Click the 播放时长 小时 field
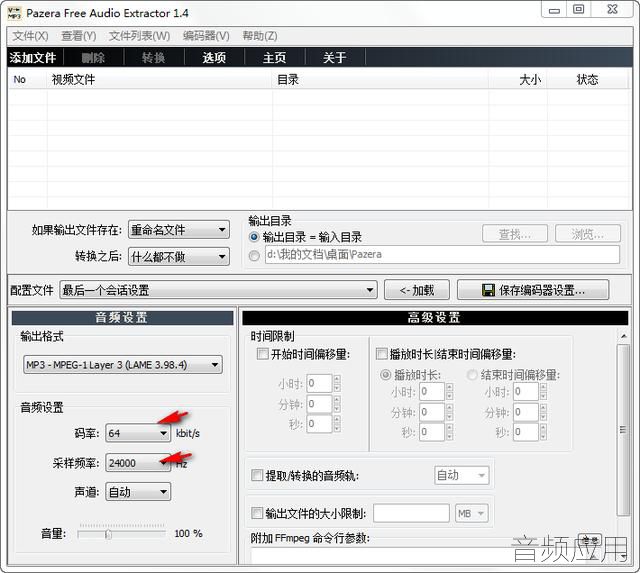Viewport: 640px width, 573px height. pos(432,392)
